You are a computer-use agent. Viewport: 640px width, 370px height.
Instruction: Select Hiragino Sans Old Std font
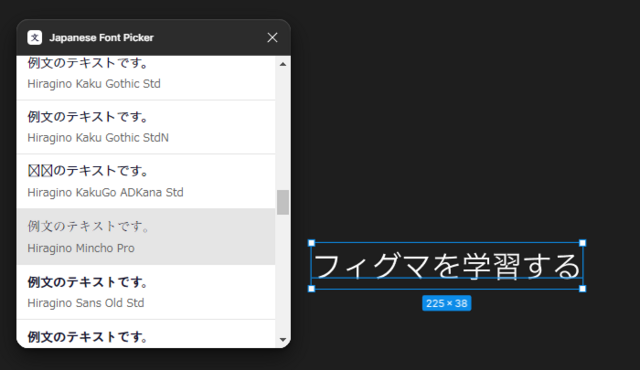[146, 292]
